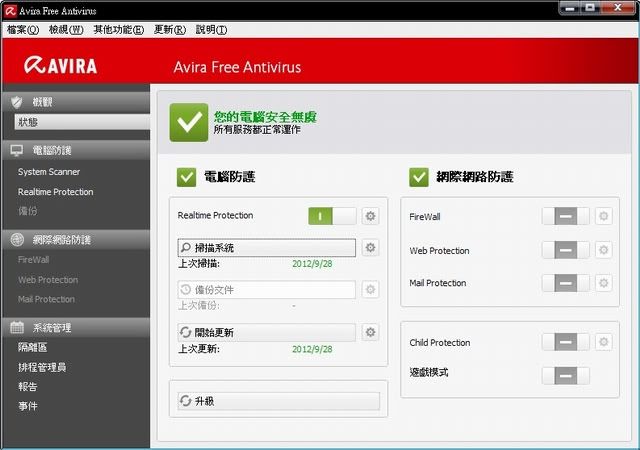Open settings gear for Realtime Protection

point(370,216)
